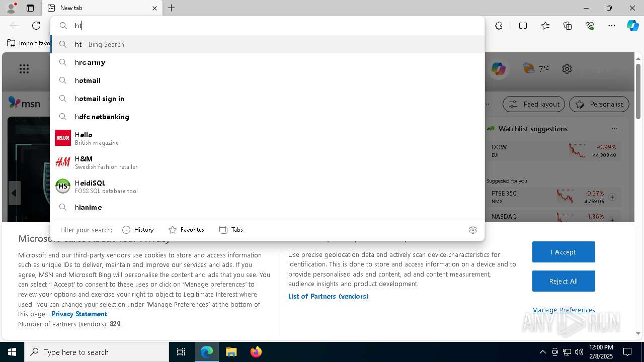The width and height of the screenshot is (644, 362).
Task: Select the 'hotmail sign in' suggestion
Action: coord(267,99)
